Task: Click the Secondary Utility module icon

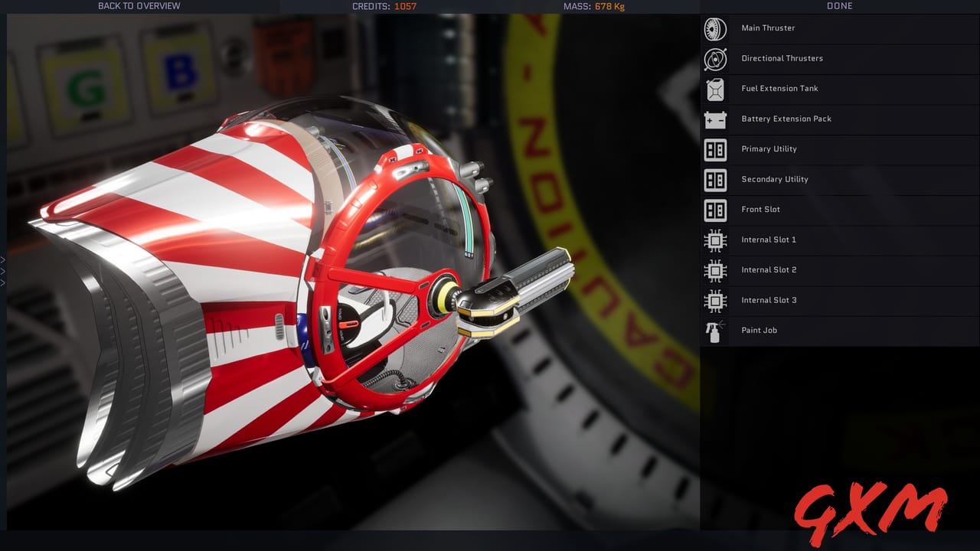Action: [x=715, y=179]
